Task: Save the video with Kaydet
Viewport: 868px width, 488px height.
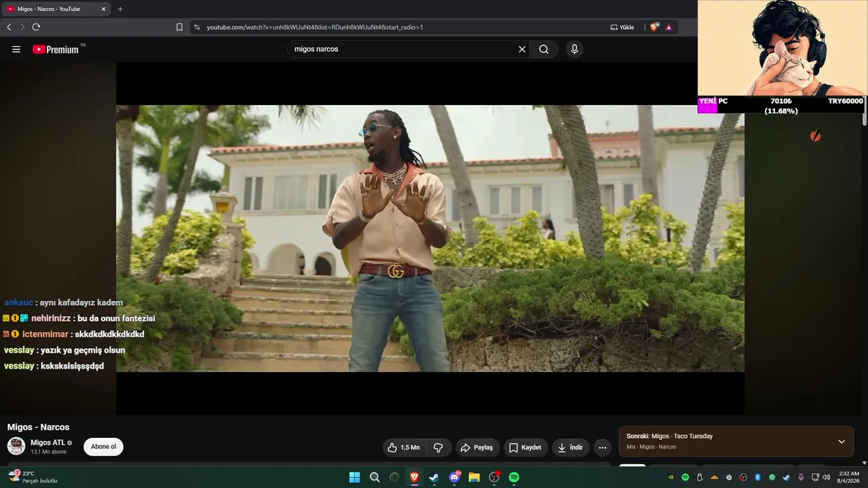Action: tap(525, 447)
